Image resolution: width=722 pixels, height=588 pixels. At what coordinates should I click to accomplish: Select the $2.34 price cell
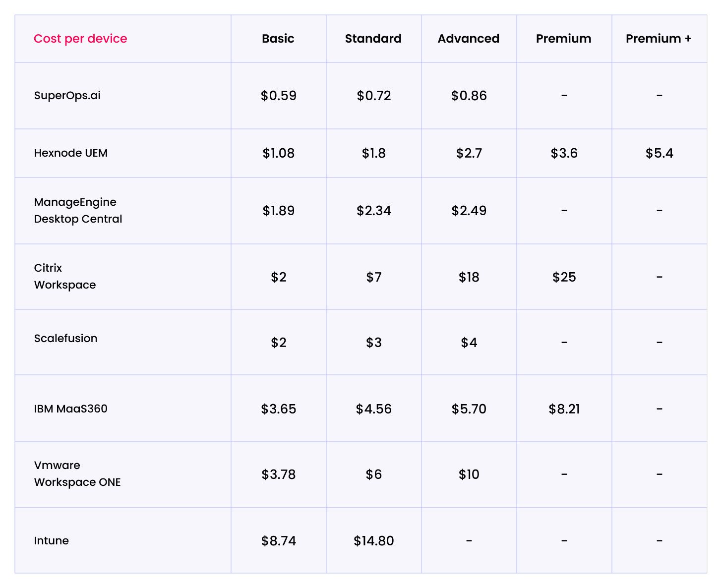pos(374,211)
